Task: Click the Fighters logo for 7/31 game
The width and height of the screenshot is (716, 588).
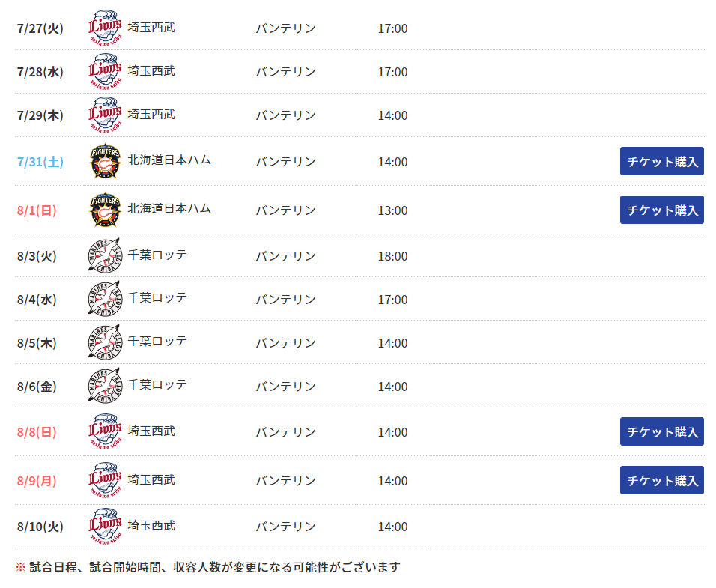Action: [x=105, y=161]
